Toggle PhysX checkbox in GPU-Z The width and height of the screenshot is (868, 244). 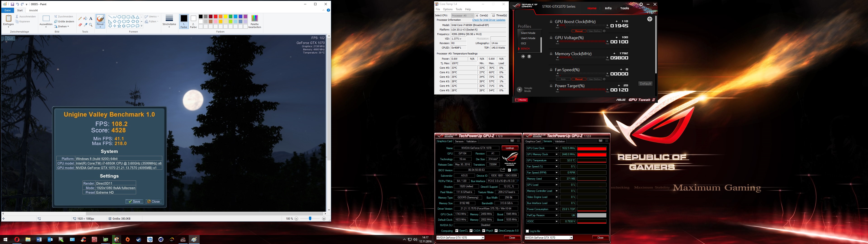484,231
